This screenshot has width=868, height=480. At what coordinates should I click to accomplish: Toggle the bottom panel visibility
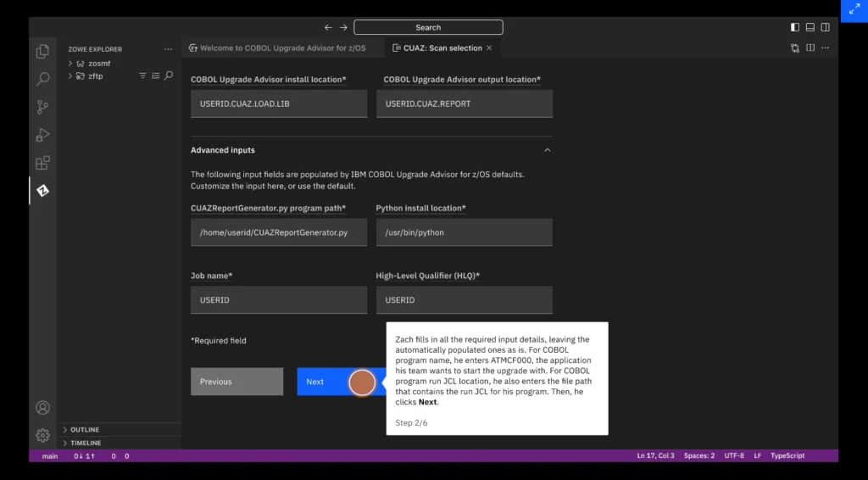click(810, 27)
